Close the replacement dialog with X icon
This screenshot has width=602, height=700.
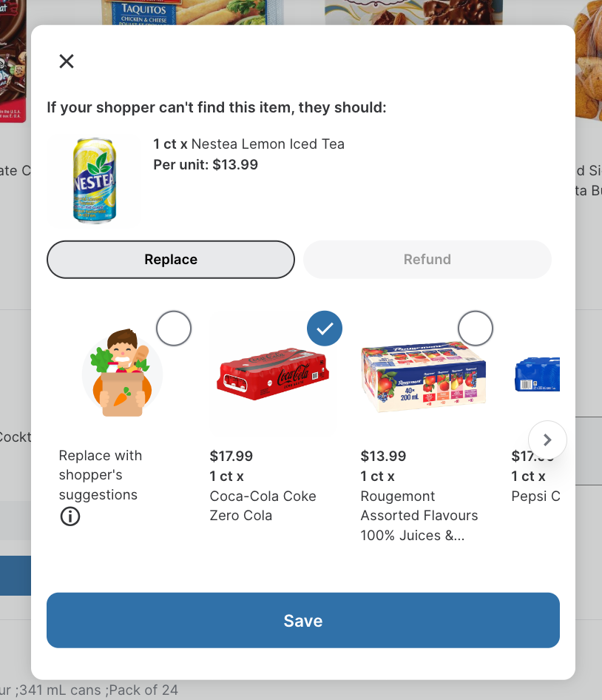pos(67,61)
